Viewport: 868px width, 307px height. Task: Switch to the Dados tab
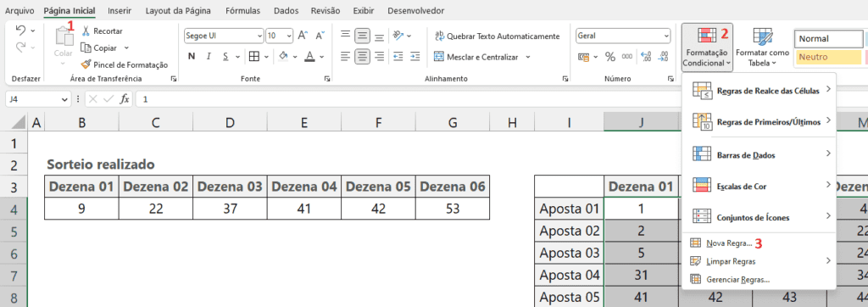tap(286, 10)
